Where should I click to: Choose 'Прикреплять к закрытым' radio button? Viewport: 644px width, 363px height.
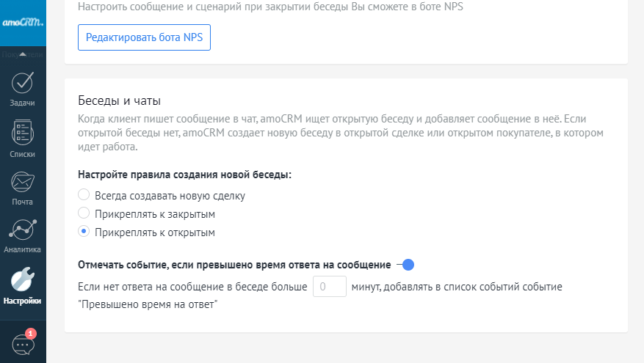click(84, 214)
